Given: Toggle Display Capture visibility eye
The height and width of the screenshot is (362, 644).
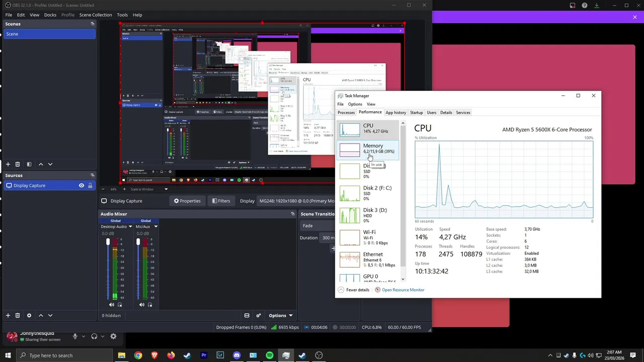Looking at the screenshot, I should click(81, 186).
